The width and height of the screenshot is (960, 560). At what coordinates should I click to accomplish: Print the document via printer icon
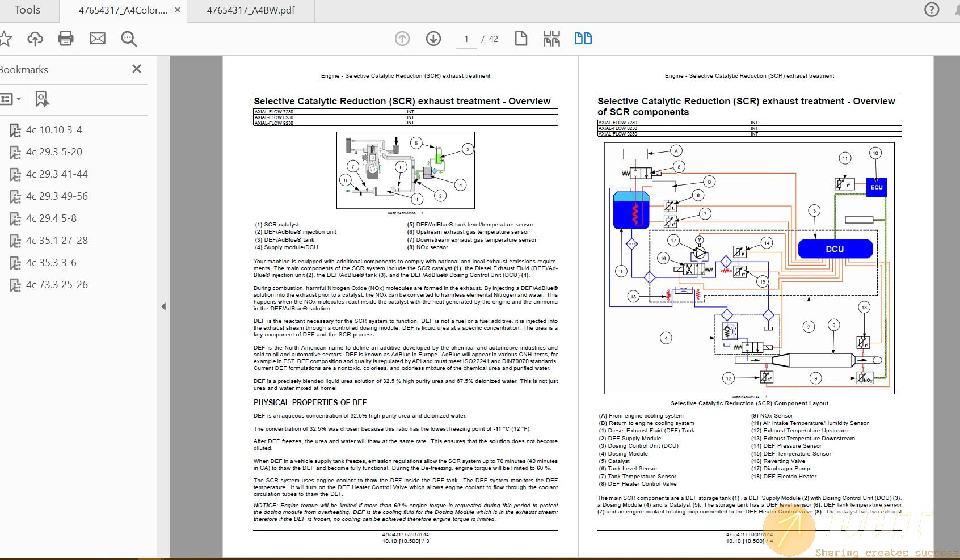point(66,39)
